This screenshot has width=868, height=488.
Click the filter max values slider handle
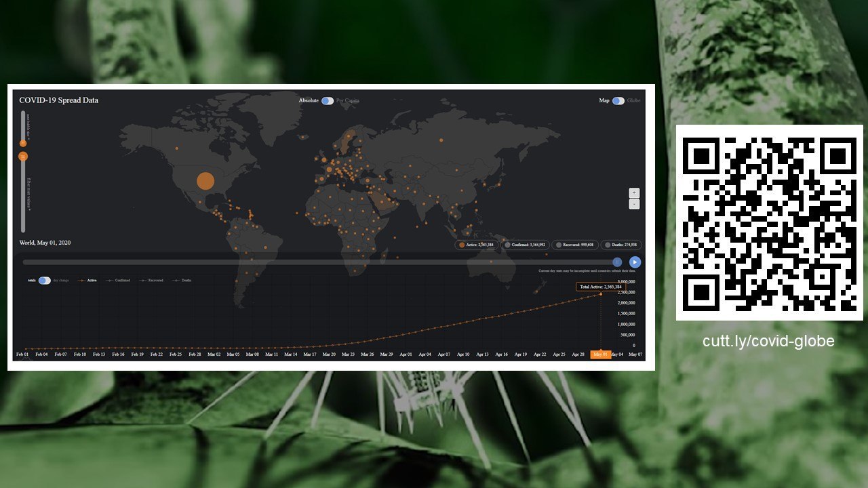click(23, 157)
